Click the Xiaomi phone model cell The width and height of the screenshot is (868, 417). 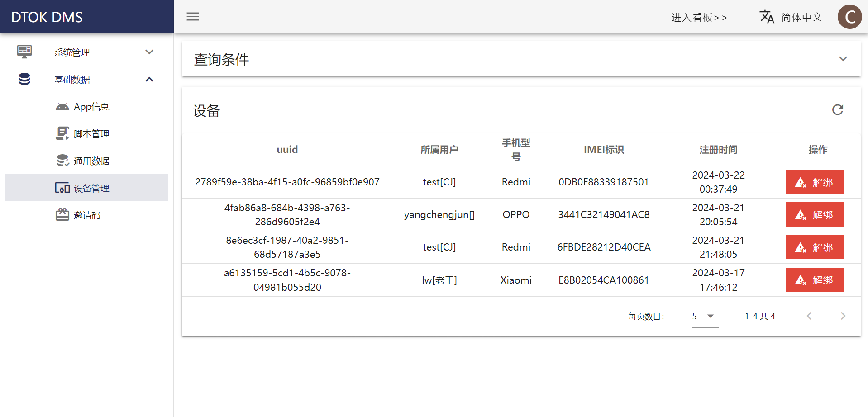click(516, 280)
